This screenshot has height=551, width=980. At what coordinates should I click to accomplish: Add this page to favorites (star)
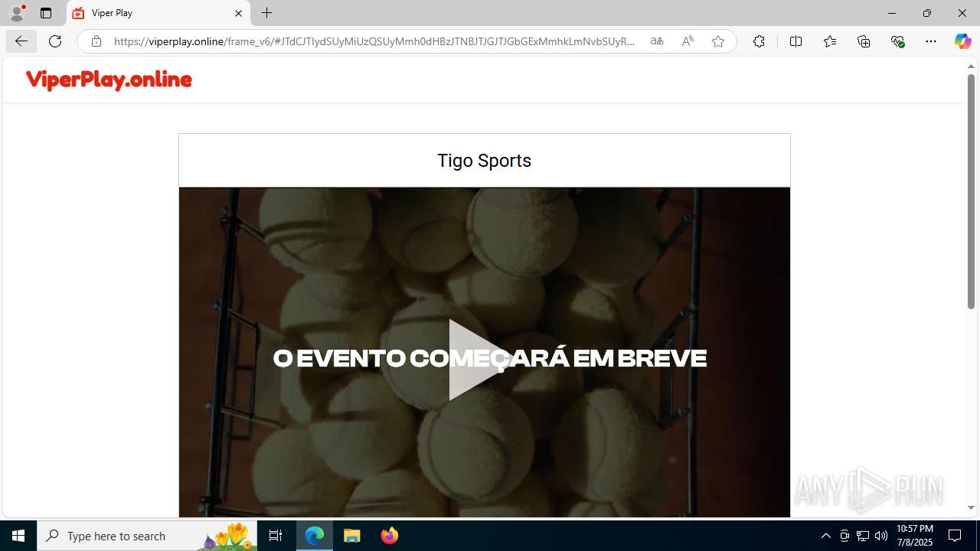pos(718,41)
